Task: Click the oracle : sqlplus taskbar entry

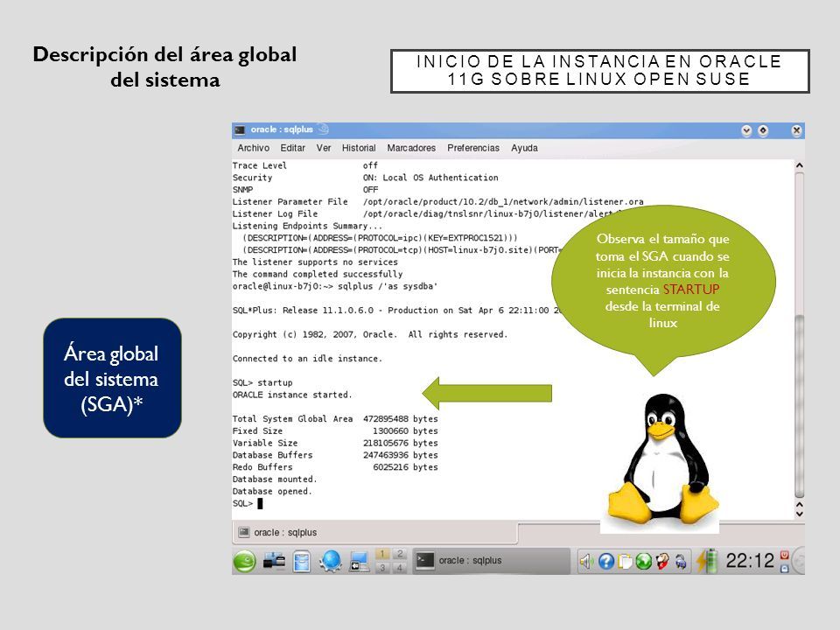Action: pyautogui.click(x=491, y=560)
